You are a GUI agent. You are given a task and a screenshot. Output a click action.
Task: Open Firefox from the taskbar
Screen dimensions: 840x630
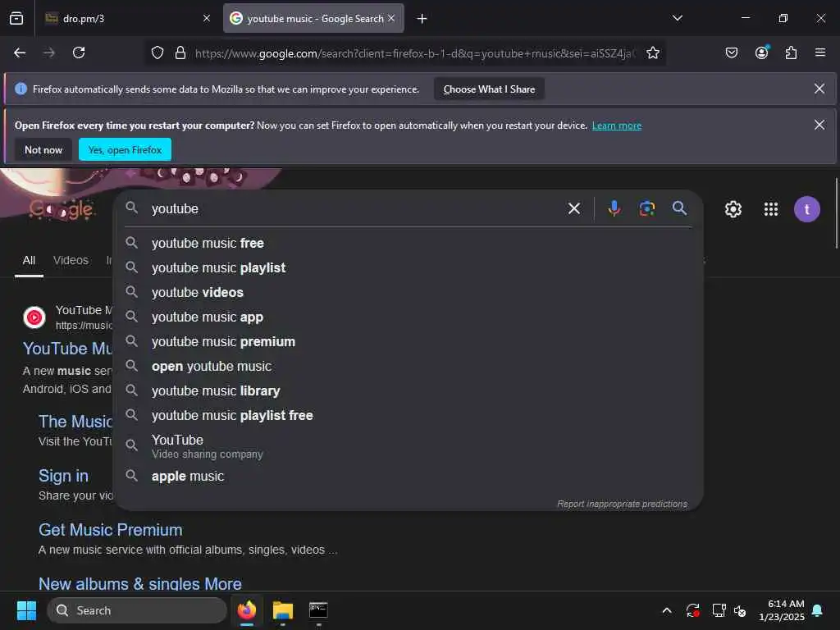247,610
